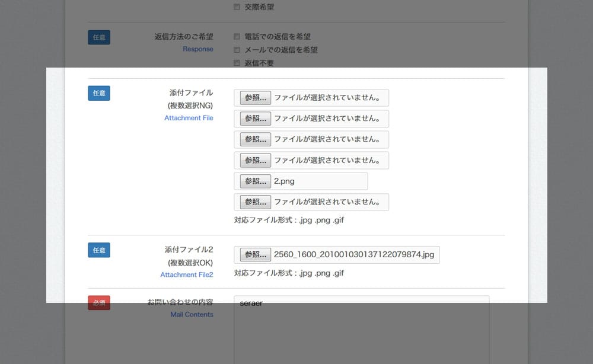Click the first 参照... button under 添付ファイル
The width and height of the screenshot is (593, 364).
click(255, 98)
